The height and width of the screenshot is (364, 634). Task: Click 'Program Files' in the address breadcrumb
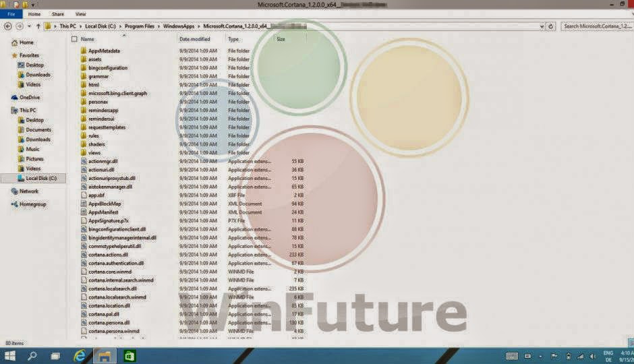click(x=140, y=26)
